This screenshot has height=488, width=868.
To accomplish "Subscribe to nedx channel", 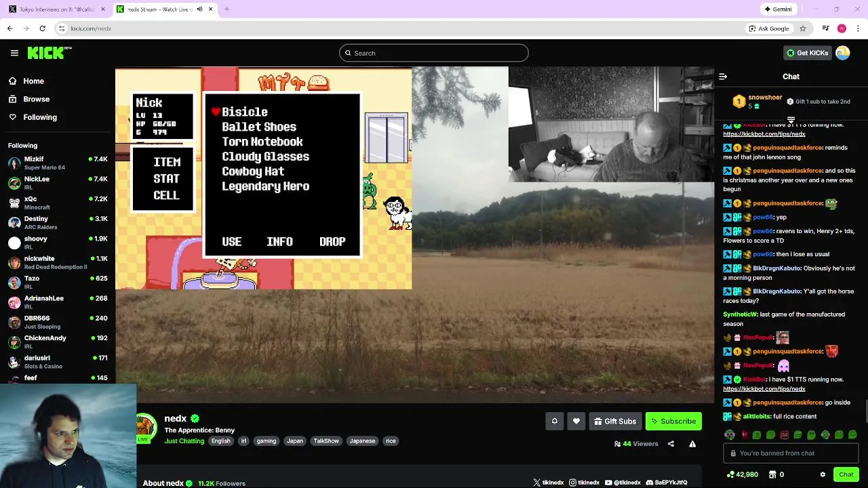I will pyautogui.click(x=673, y=422).
